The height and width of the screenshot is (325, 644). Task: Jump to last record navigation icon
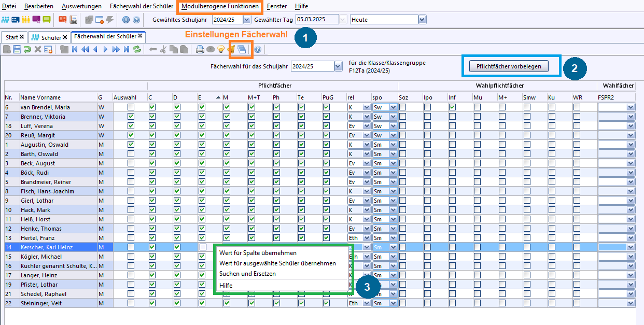point(127,49)
